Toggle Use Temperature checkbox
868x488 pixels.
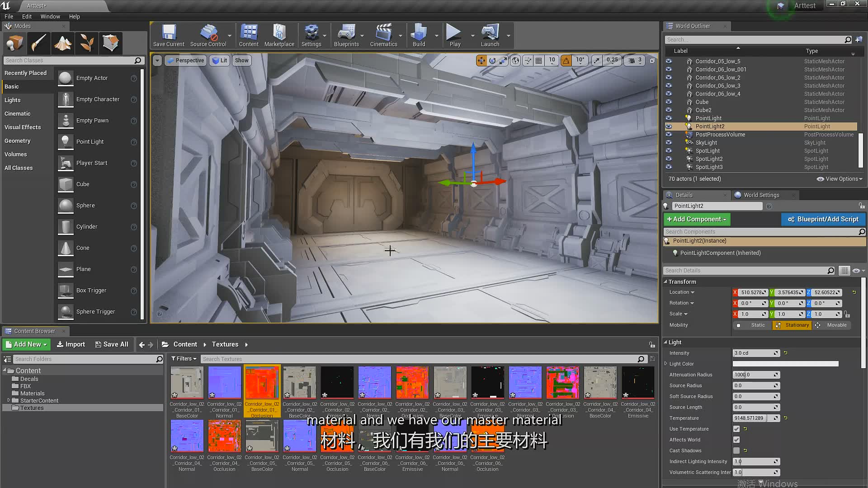click(x=736, y=429)
